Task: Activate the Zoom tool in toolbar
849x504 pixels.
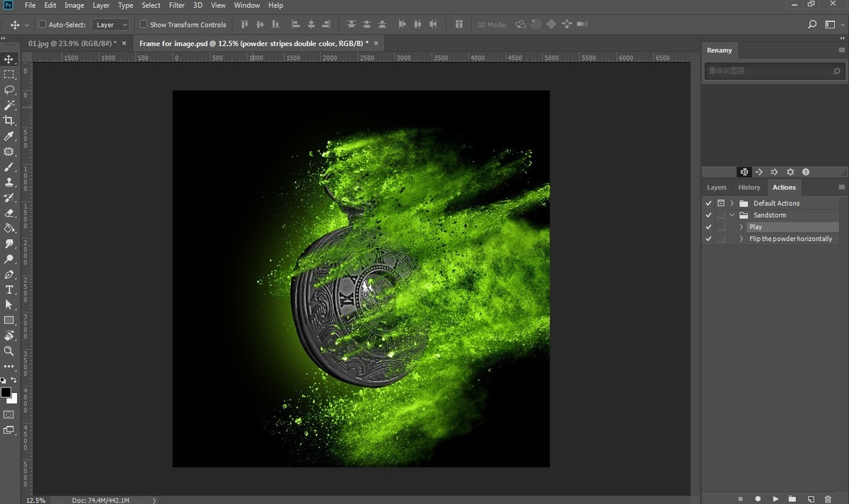Action: [9, 351]
